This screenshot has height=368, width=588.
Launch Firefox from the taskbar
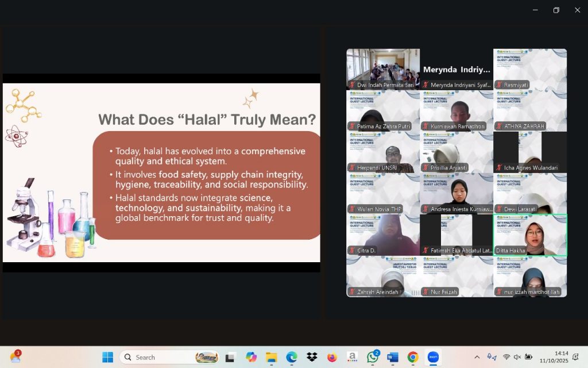(x=332, y=357)
